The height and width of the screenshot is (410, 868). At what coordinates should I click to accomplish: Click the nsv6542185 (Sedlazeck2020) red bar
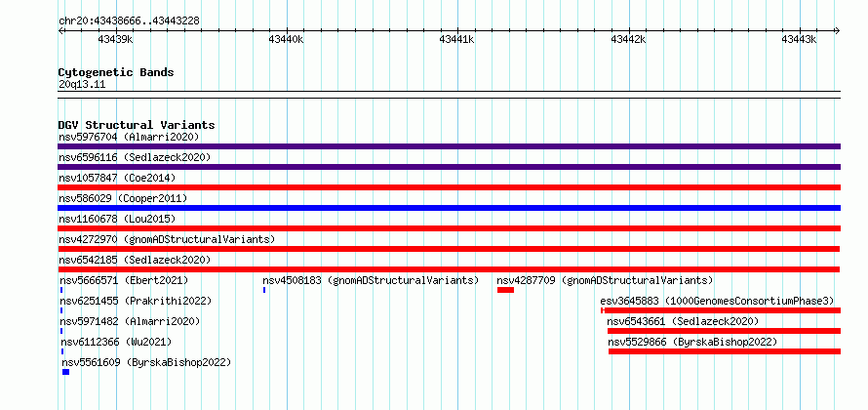[x=449, y=269]
